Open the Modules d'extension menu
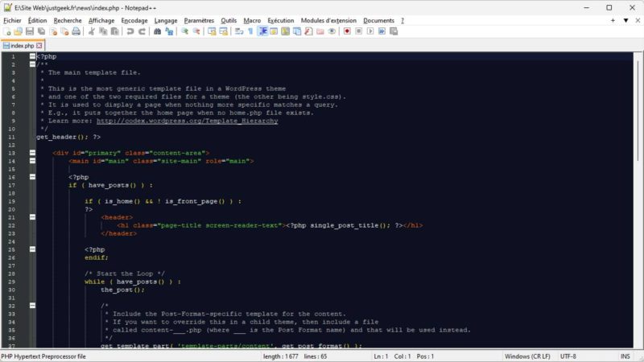The width and height of the screenshot is (644, 362). (x=328, y=21)
